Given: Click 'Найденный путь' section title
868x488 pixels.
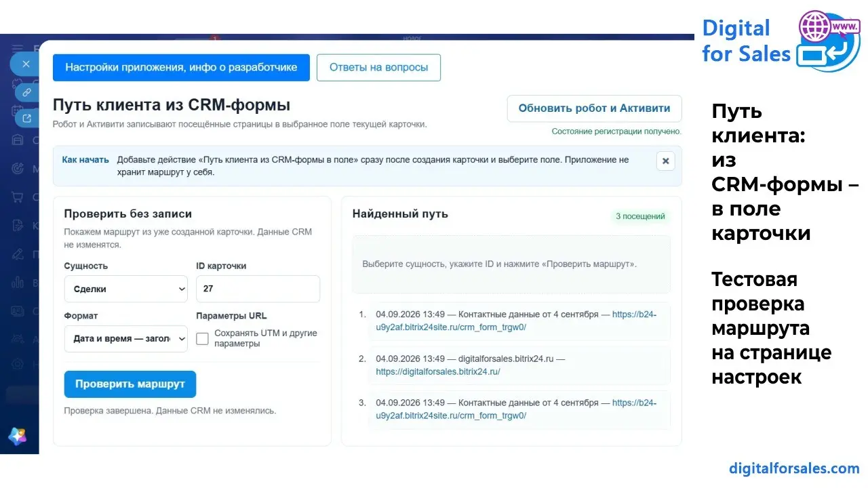Looking at the screenshot, I should (x=400, y=213).
